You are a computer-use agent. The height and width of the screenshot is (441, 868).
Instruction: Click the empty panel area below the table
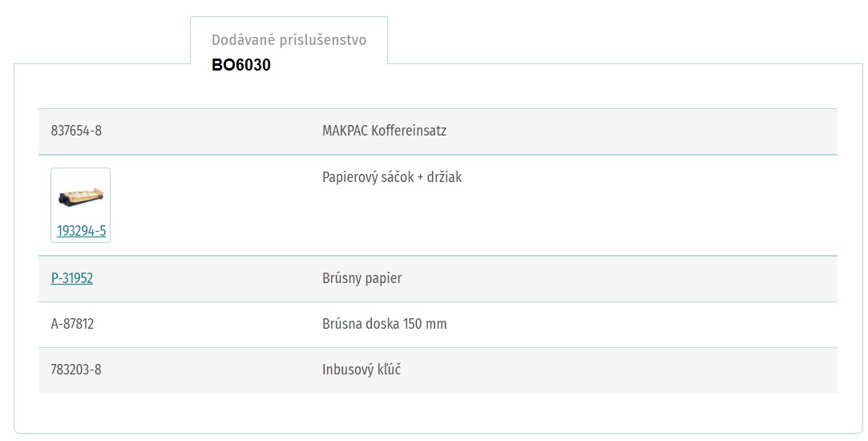coord(438,412)
